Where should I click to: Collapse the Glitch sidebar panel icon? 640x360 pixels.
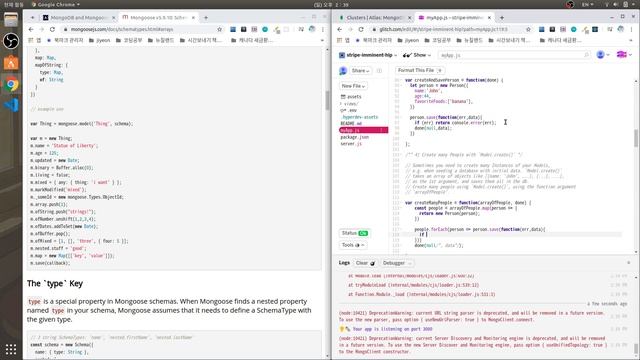point(379,71)
